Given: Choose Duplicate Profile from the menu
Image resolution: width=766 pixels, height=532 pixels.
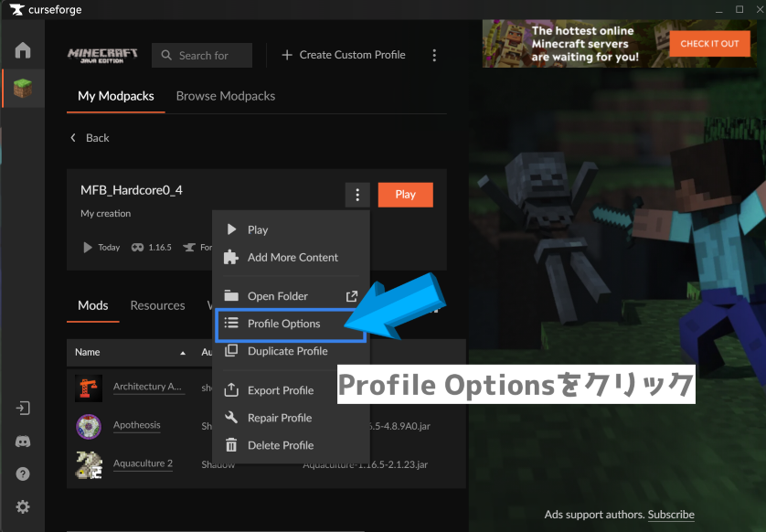Looking at the screenshot, I should (x=292, y=351).
